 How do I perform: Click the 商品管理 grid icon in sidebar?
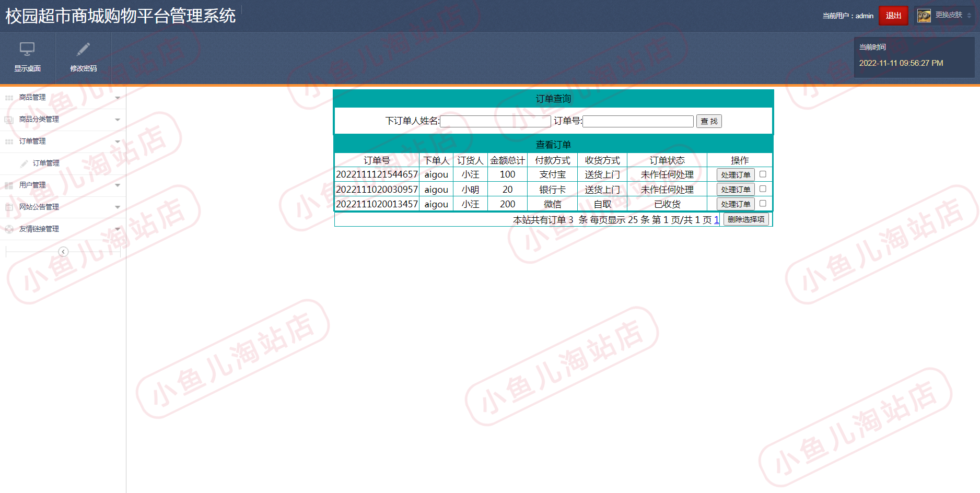coord(9,98)
